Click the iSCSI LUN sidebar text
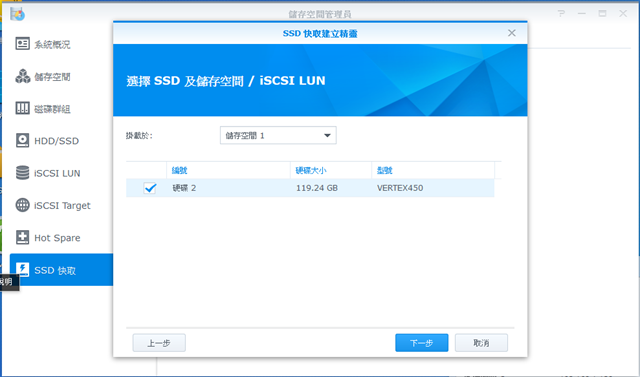 (x=57, y=173)
